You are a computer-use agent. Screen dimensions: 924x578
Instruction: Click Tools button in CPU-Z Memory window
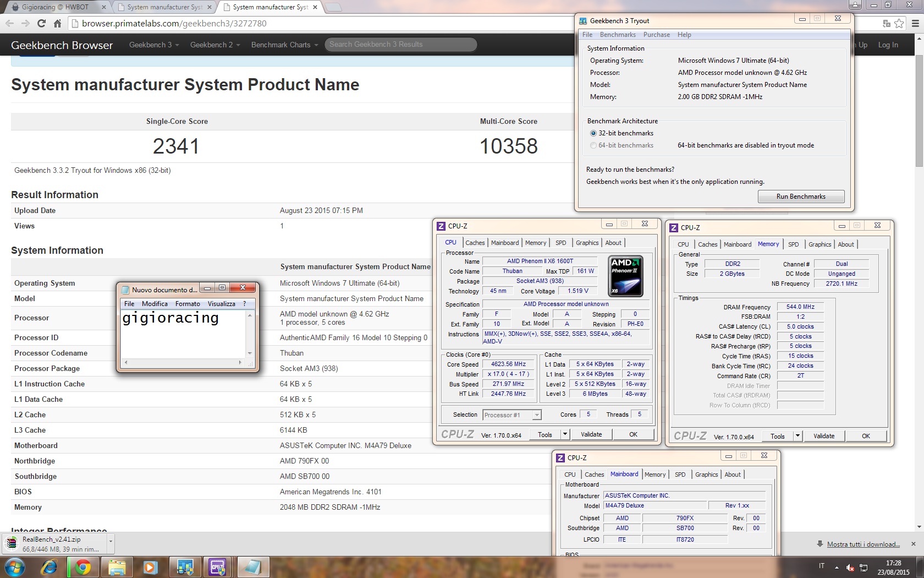pos(778,436)
